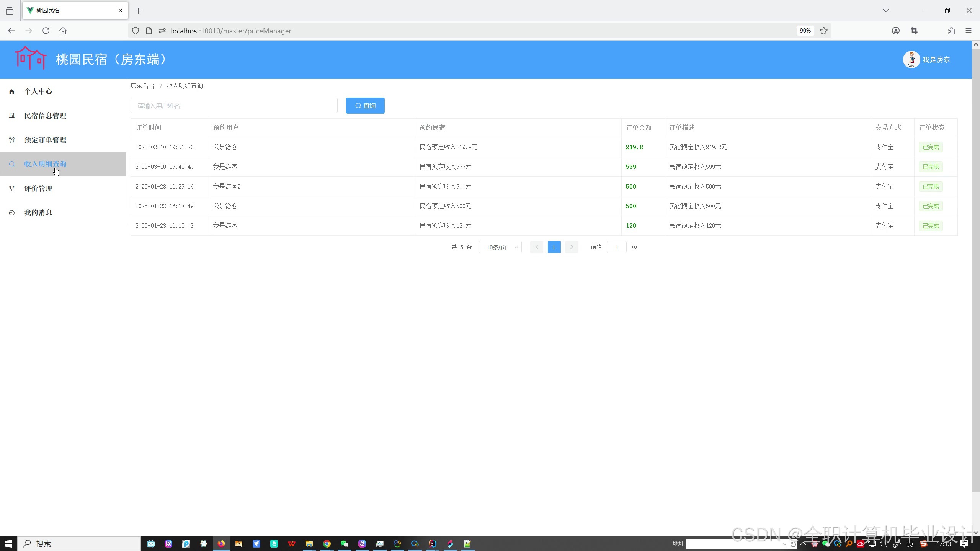Click the building icon beside 民宿信息管理
Image resolution: width=980 pixels, height=551 pixels.
tap(12, 116)
